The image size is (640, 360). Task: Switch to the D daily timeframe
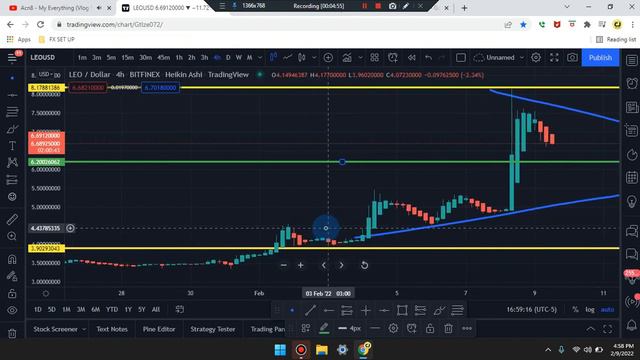(x=228, y=58)
